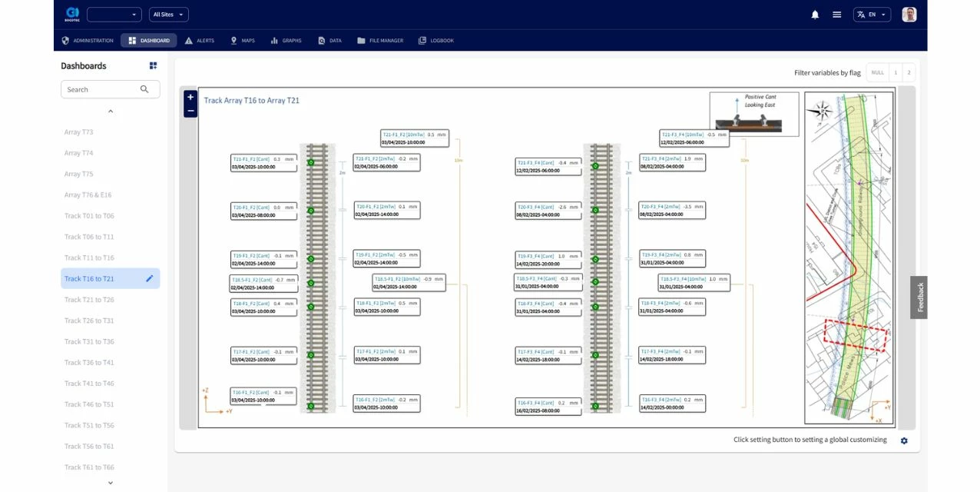The width and height of the screenshot is (980, 492).
Task: Open the All Sites dropdown
Action: pos(168,15)
